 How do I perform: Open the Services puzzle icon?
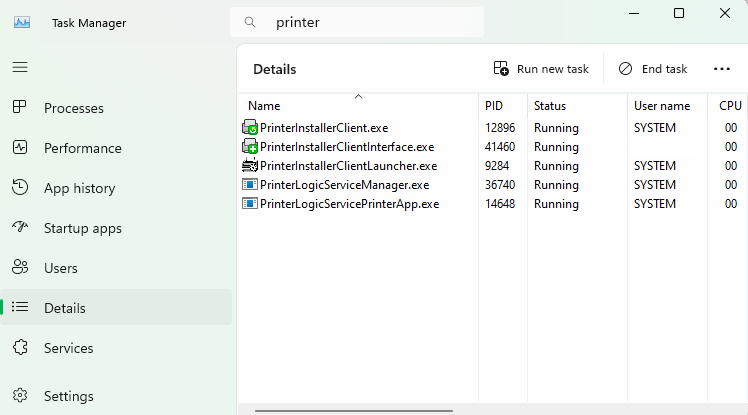click(20, 347)
